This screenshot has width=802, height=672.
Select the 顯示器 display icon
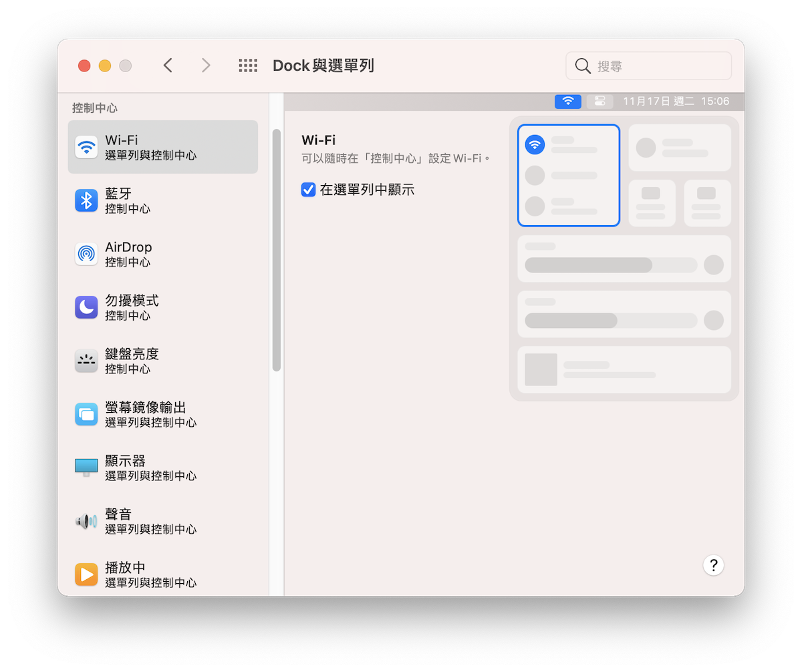[x=86, y=468]
